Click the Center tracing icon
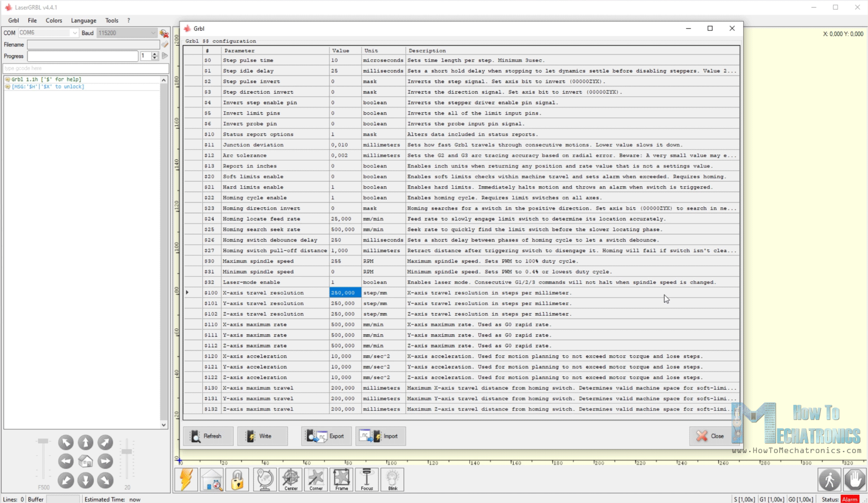Screen dimensions: 868x503 (x=290, y=479)
